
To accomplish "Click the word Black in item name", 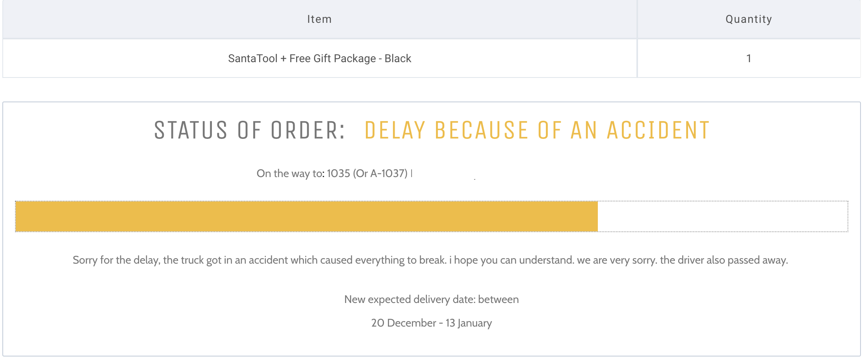I will click(398, 59).
